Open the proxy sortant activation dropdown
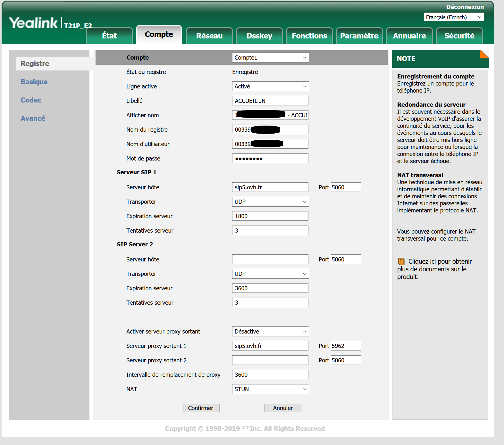 click(x=270, y=332)
